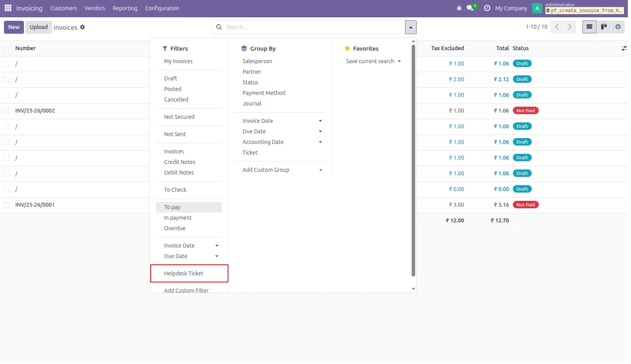
Task: Tick the select-all header checkbox
Action: tap(7, 49)
